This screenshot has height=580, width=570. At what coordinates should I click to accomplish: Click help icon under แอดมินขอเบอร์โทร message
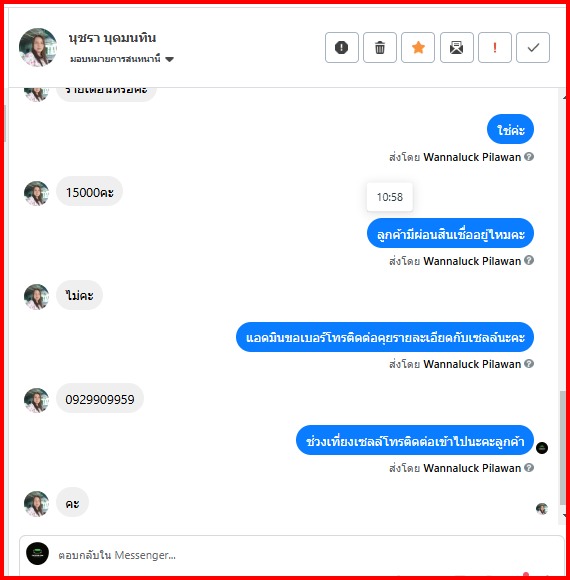coord(529,364)
